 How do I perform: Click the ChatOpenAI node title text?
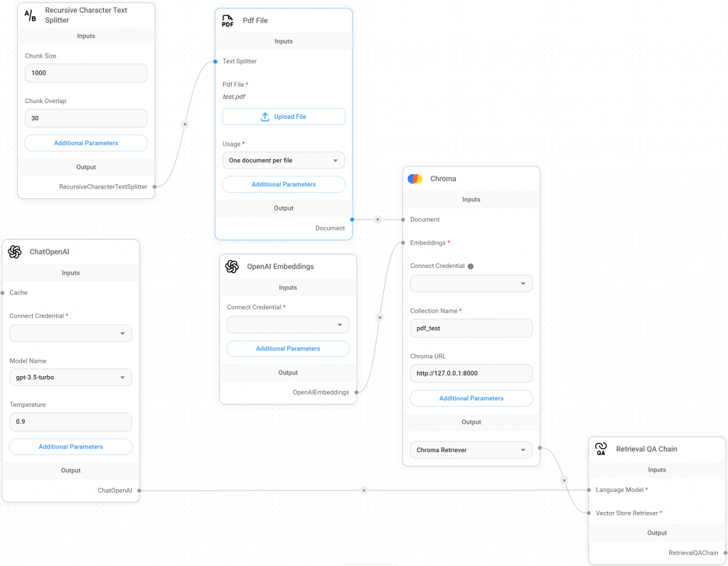point(49,252)
